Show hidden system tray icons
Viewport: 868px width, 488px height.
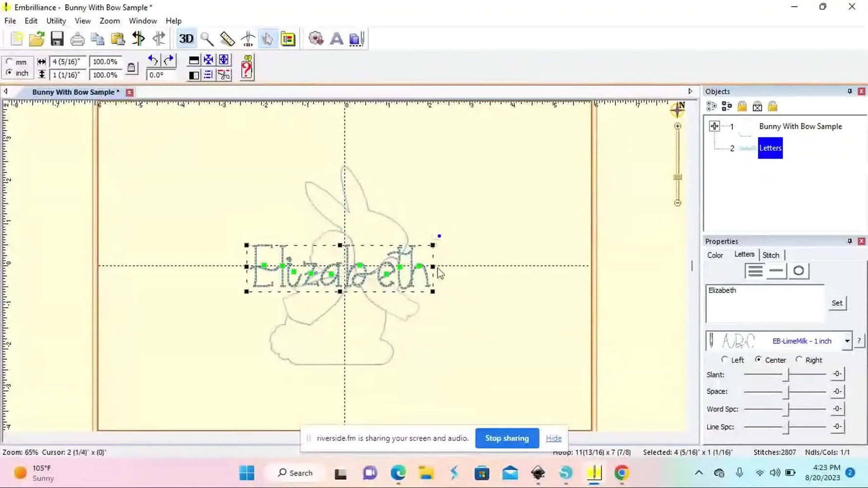pyautogui.click(x=699, y=473)
